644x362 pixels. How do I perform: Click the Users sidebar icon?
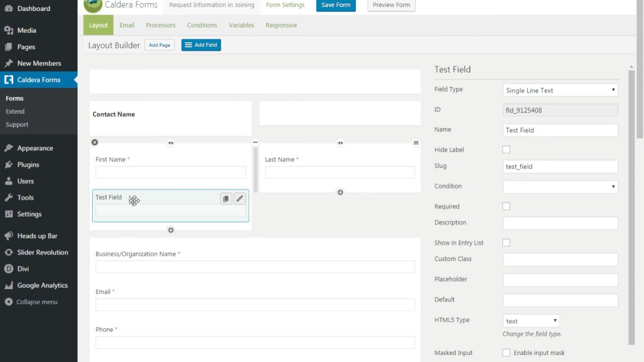9,181
